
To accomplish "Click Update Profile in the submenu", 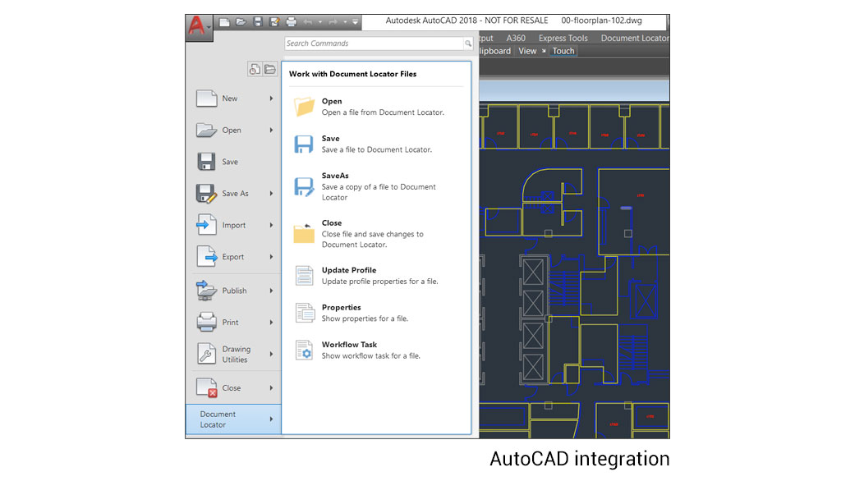I will click(x=376, y=276).
